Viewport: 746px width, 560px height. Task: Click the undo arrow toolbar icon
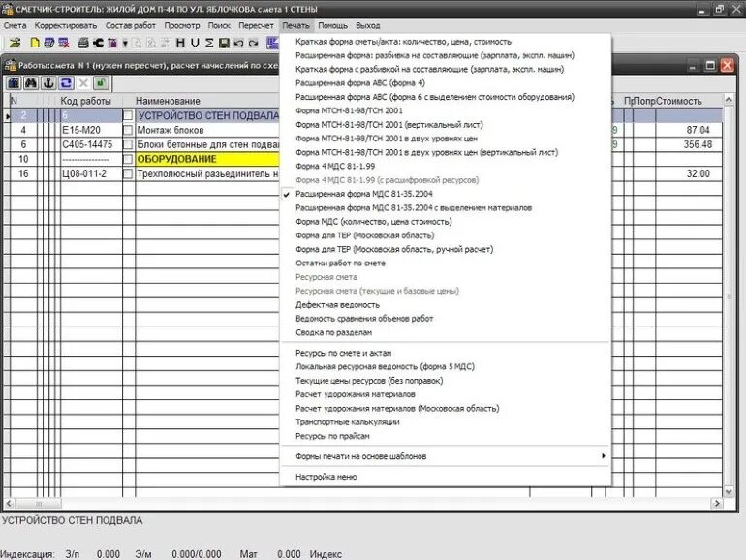[239, 44]
